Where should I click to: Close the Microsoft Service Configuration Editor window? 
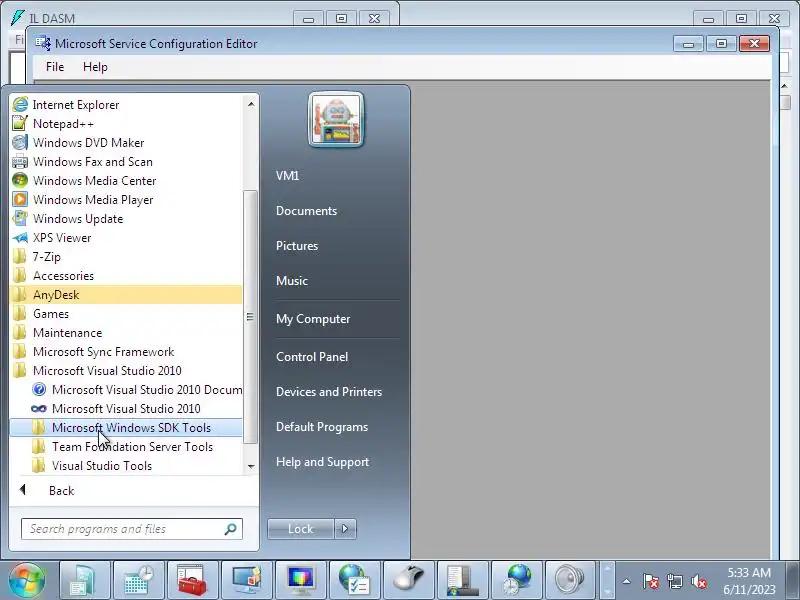click(754, 43)
